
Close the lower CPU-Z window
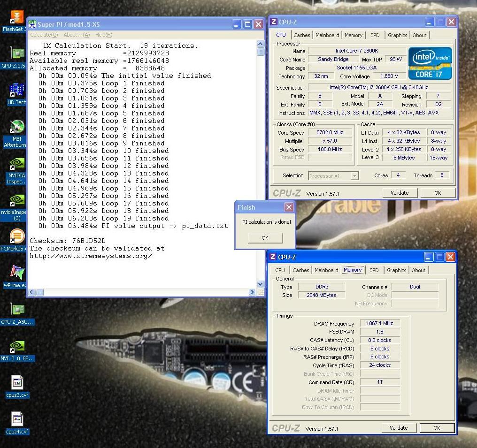(450, 257)
